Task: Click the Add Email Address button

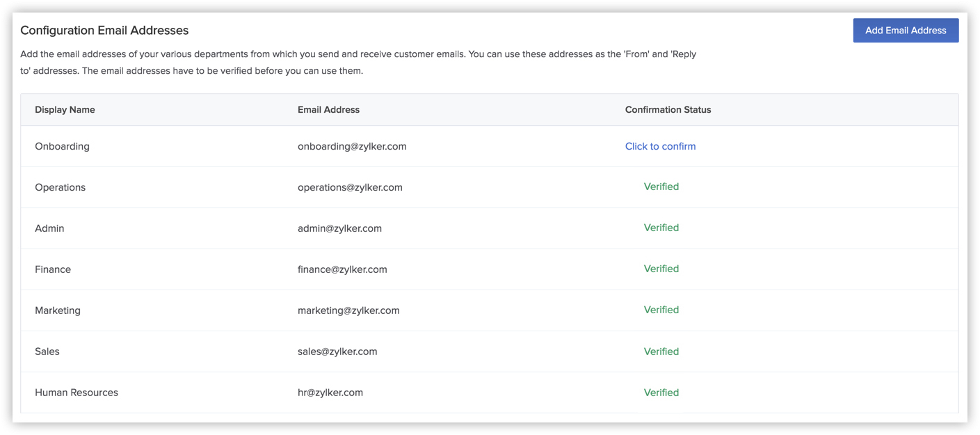Action: pyautogui.click(x=906, y=30)
